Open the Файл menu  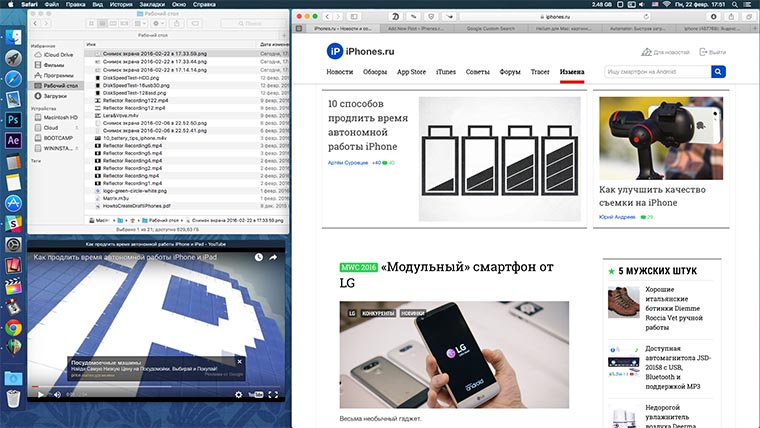pos(52,4)
